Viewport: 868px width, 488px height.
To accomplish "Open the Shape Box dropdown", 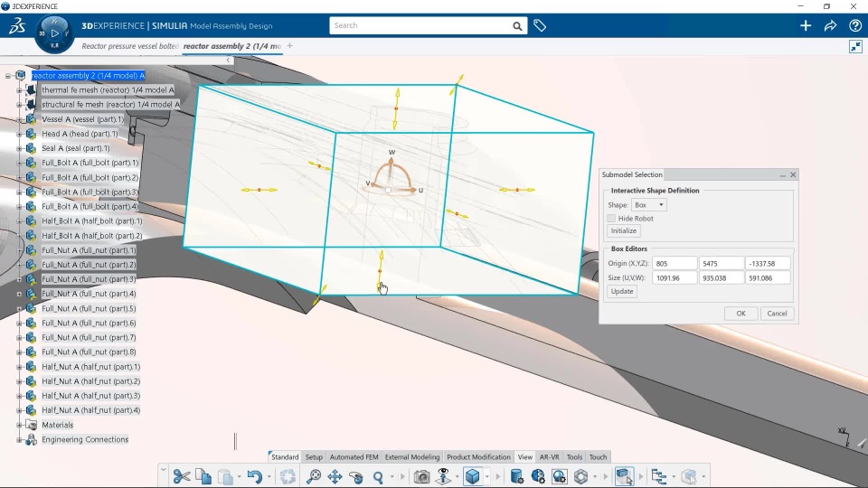I will pyautogui.click(x=648, y=205).
